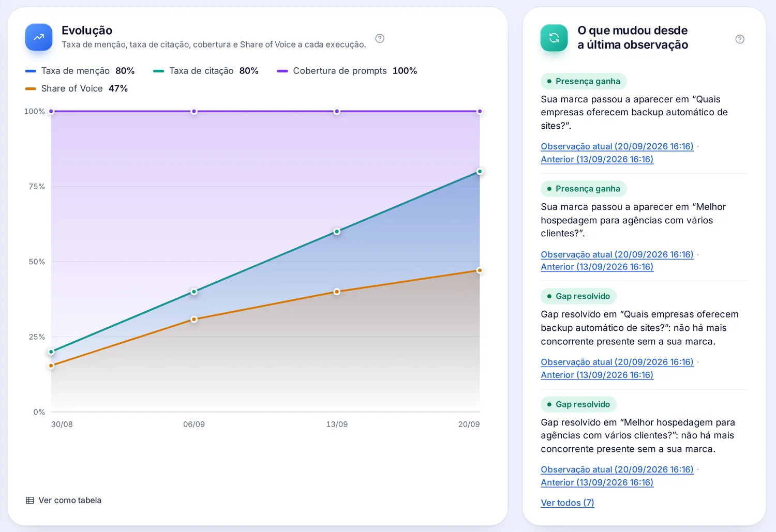
Task: Open Anterior link under agências gap resolvido
Action: click(597, 482)
